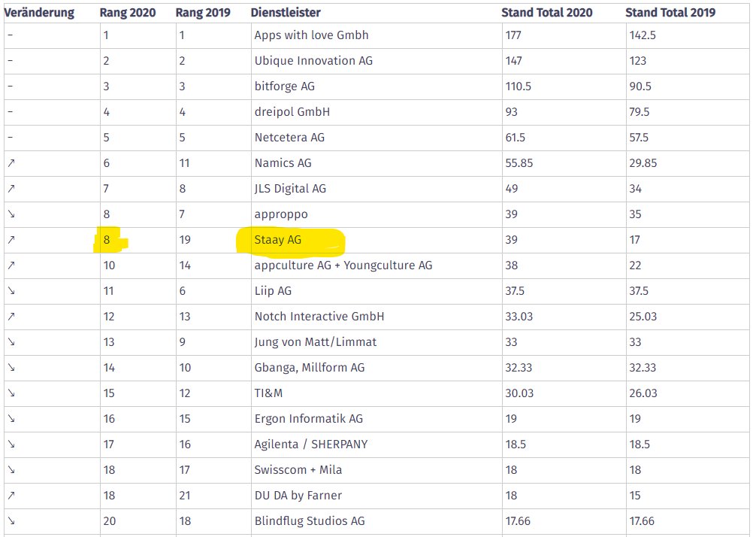Click the 'Veränderung' column header
Image resolution: width=756 pixels, height=537 pixels.
coord(39,13)
